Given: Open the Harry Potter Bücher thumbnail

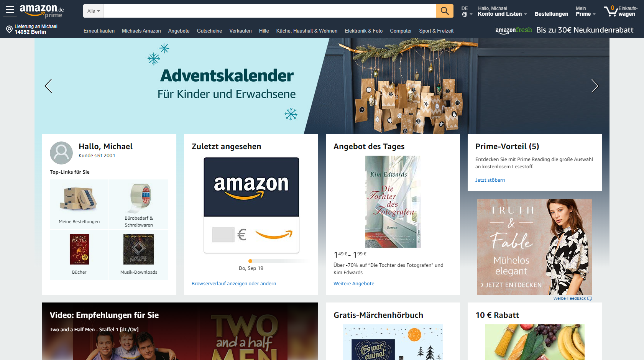Looking at the screenshot, I should click(x=79, y=249).
